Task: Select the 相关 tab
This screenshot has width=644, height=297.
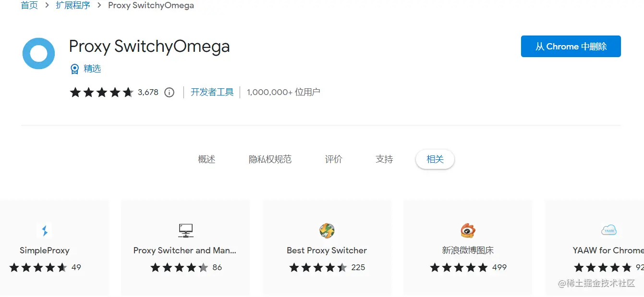Action: coord(435,159)
